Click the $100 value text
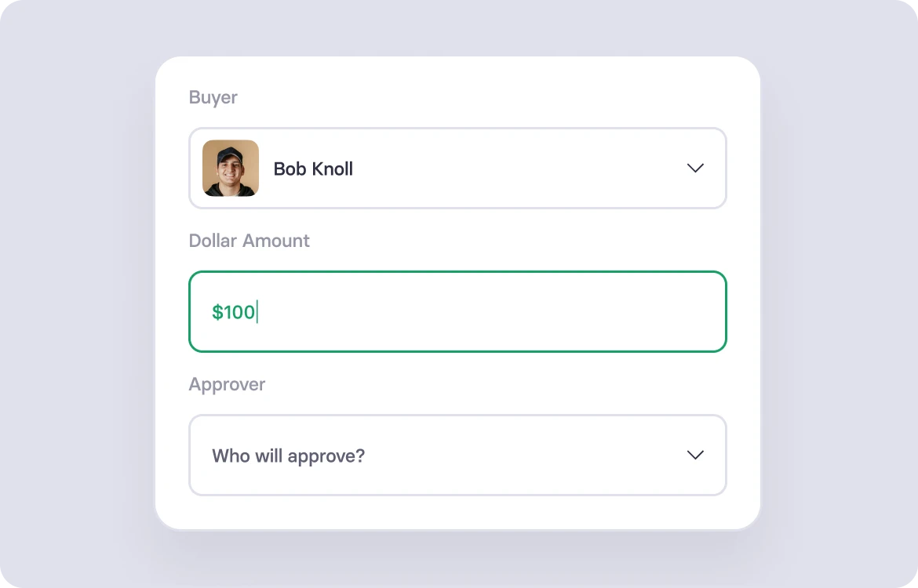Viewport: 918px width, 588px height. [x=234, y=312]
